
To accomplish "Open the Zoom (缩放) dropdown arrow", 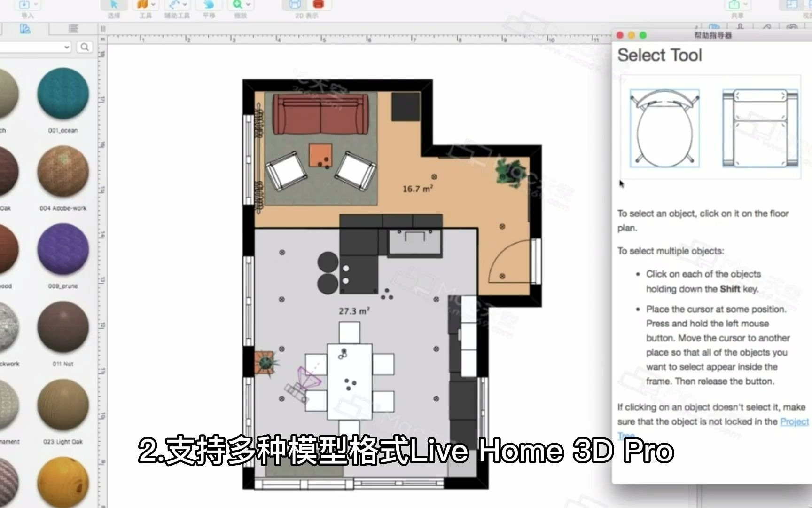I will point(248,4).
